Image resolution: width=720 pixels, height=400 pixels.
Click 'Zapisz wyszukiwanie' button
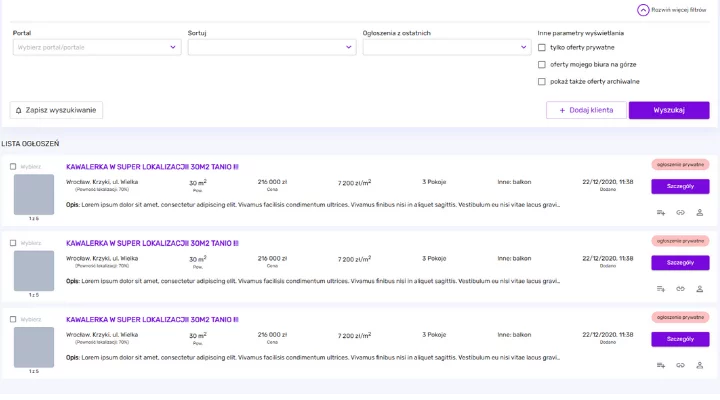55,110
